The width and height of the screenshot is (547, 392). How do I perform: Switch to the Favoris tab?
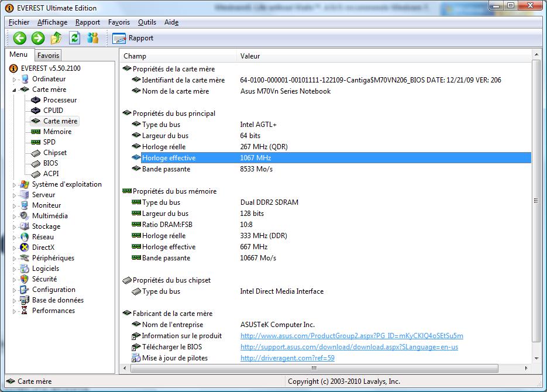[48, 56]
